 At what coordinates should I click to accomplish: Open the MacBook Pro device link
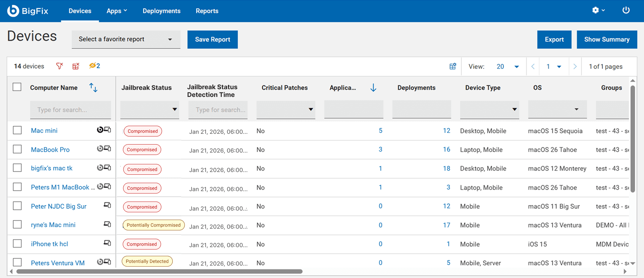pyautogui.click(x=50, y=150)
